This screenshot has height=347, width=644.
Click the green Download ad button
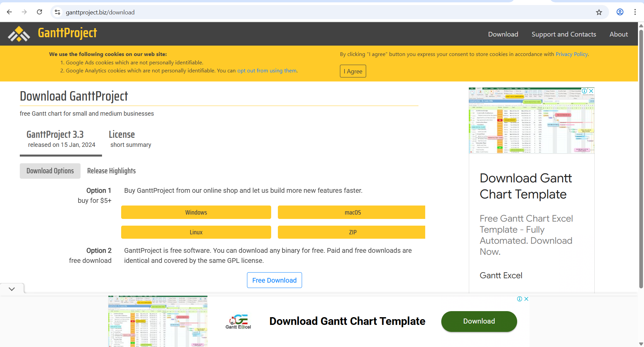point(479,321)
